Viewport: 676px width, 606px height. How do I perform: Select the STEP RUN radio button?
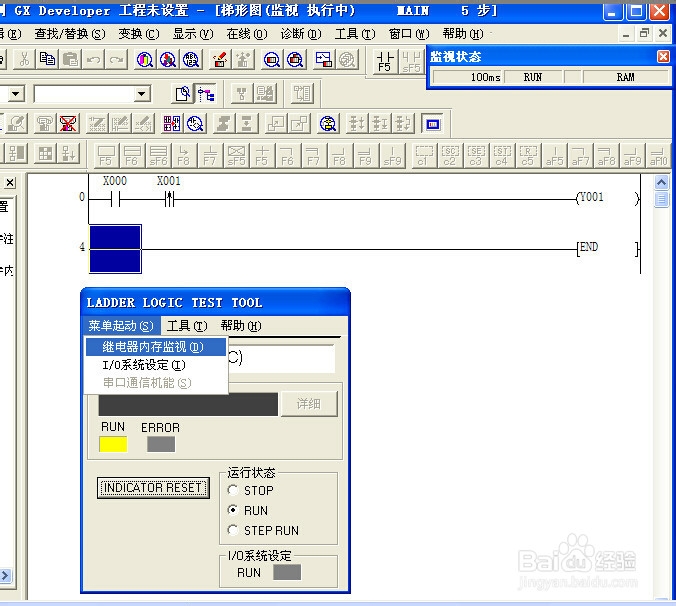click(233, 530)
